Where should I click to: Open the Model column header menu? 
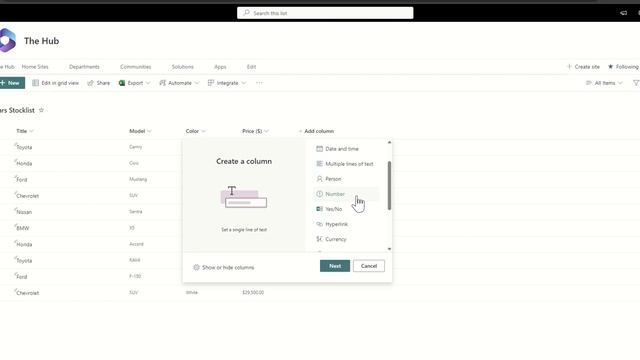point(140,131)
